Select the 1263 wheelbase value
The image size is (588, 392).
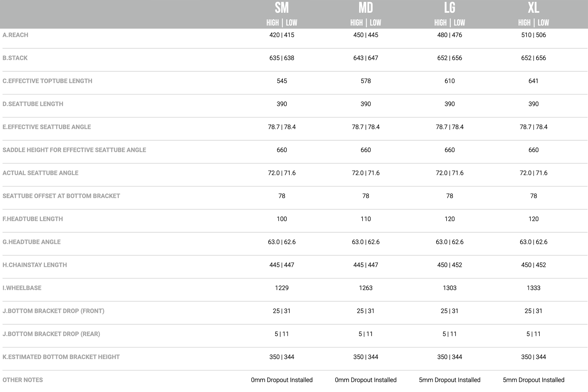pyautogui.click(x=365, y=288)
